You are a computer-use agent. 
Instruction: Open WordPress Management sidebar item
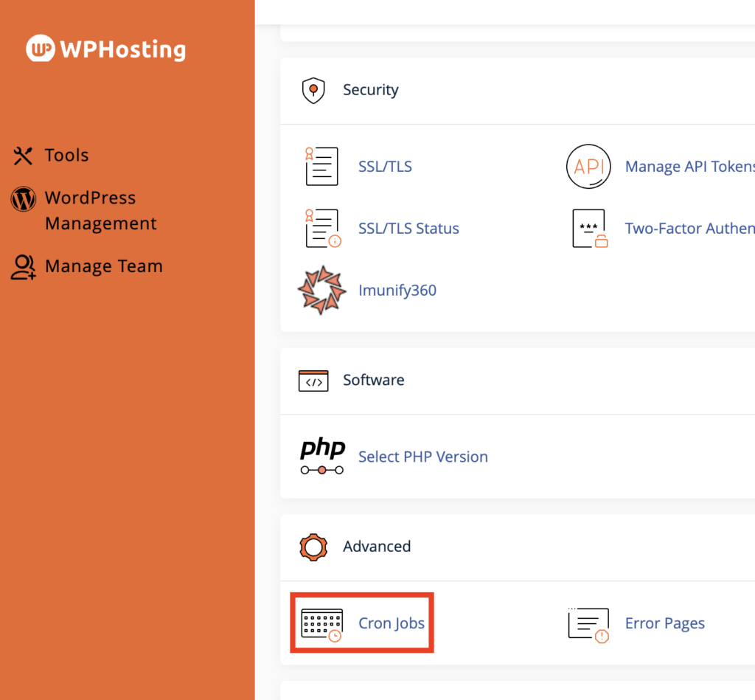(100, 211)
